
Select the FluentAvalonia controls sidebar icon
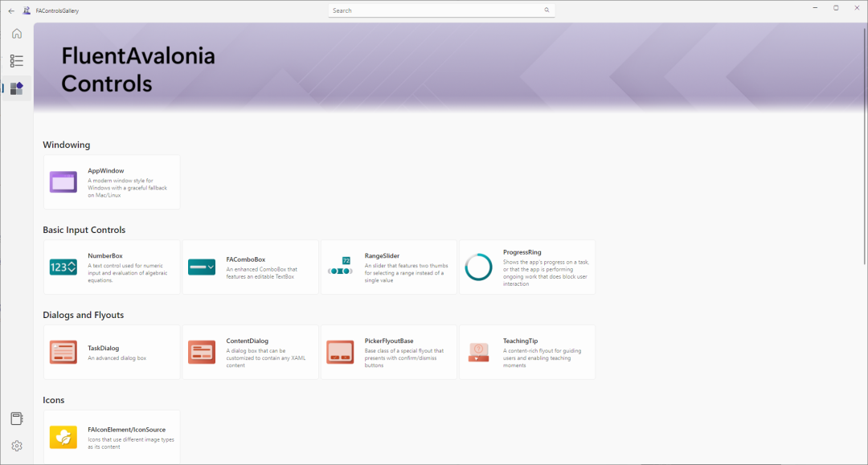click(x=17, y=88)
